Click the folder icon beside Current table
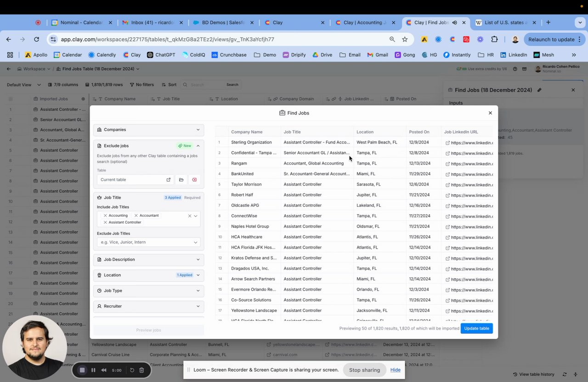This screenshot has width=588, height=382. [x=181, y=180]
